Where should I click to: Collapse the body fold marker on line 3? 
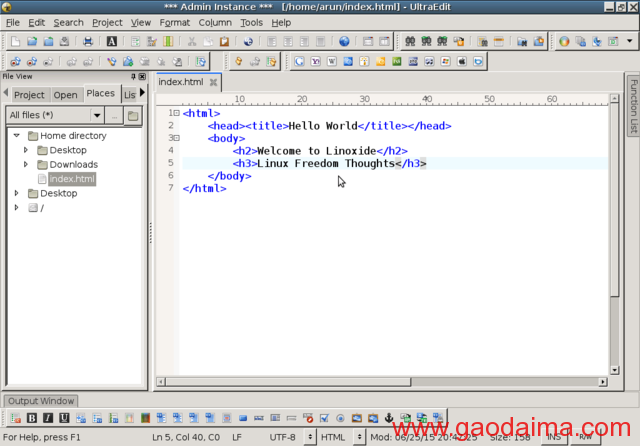click(177, 138)
